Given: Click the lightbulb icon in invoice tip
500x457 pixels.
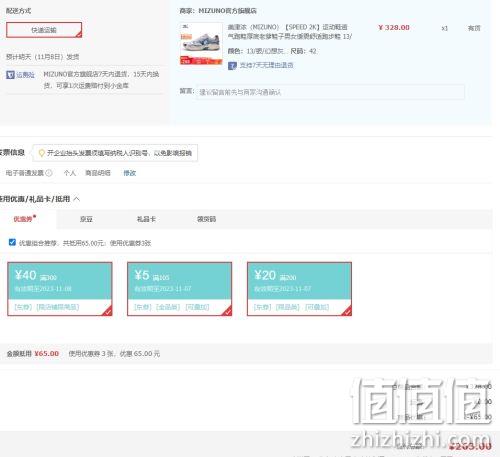Looking at the screenshot, I should coord(42,153).
